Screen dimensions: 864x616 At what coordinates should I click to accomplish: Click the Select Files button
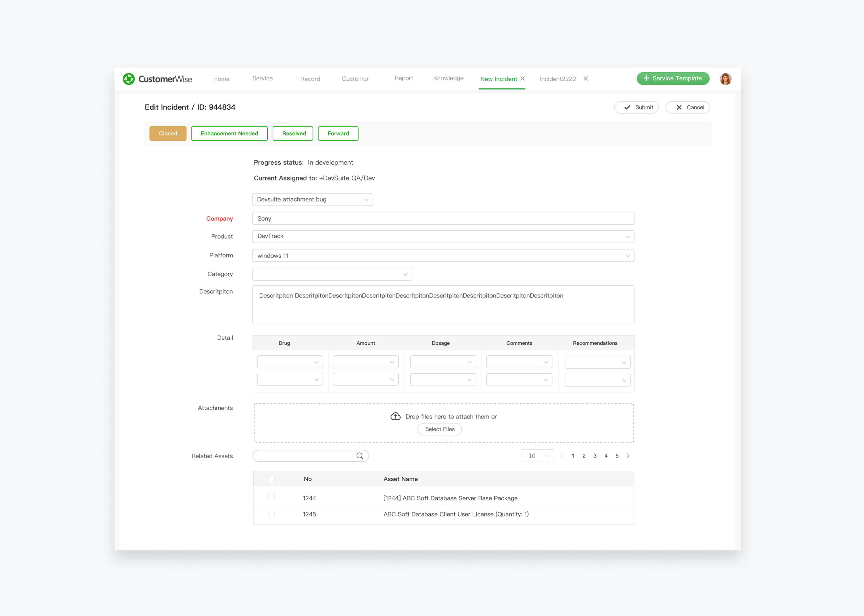click(x=440, y=429)
